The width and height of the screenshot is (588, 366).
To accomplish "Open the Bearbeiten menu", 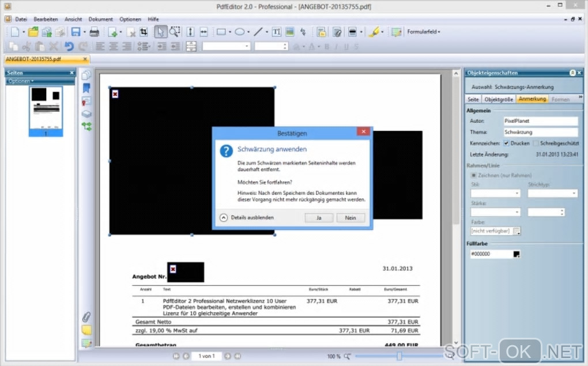I will click(x=46, y=19).
